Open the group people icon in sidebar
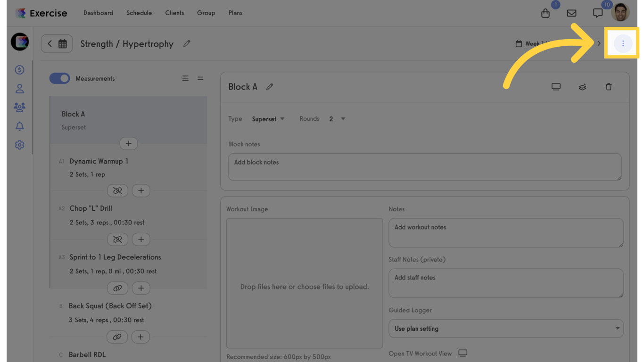Image resolution: width=644 pixels, height=362 pixels. pos(19,107)
